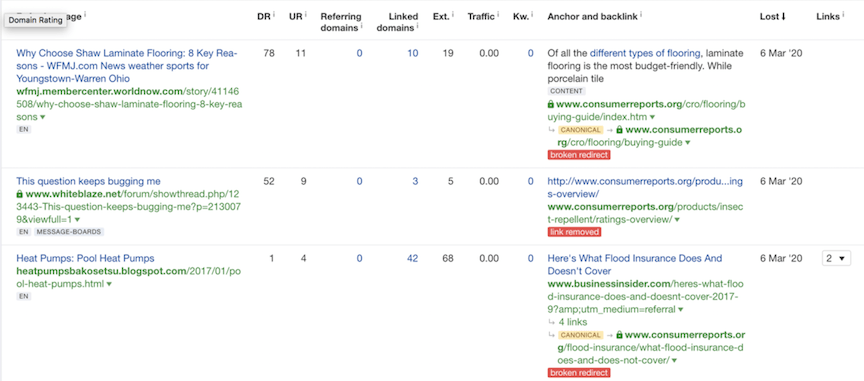The width and height of the screenshot is (864, 381).
Task: Click DR value 78
Action: (x=269, y=53)
